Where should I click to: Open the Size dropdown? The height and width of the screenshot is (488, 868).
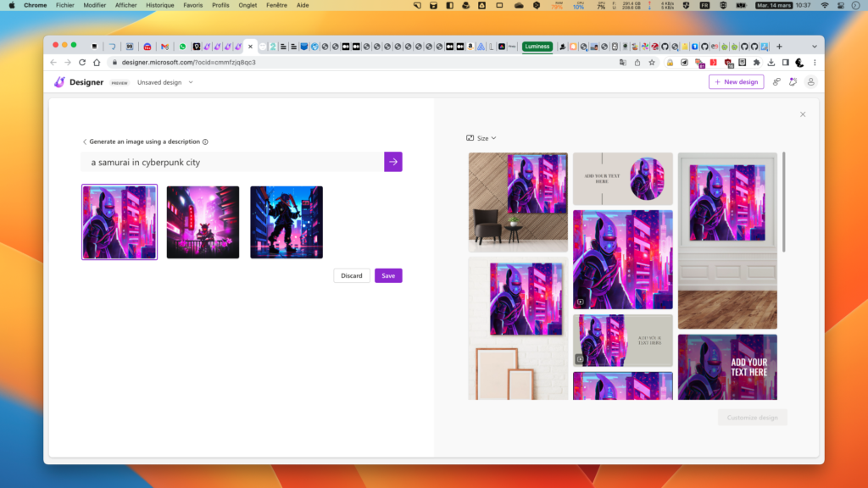pos(481,138)
